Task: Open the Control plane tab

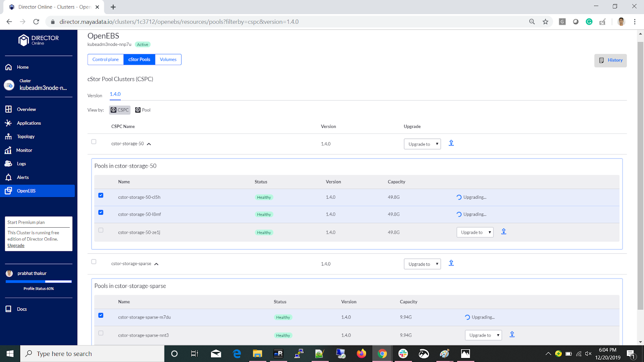Action: 105,60
